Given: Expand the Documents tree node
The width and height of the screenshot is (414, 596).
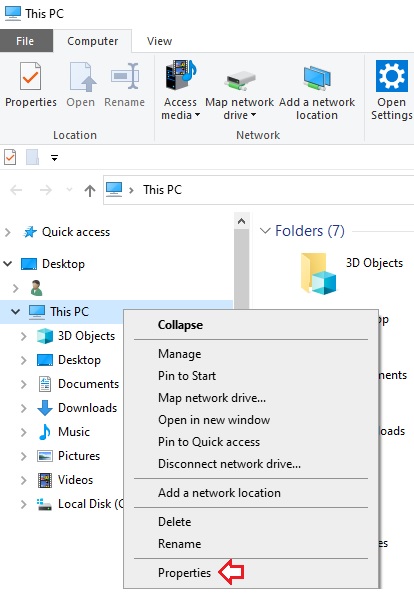Looking at the screenshot, I should pyautogui.click(x=24, y=384).
